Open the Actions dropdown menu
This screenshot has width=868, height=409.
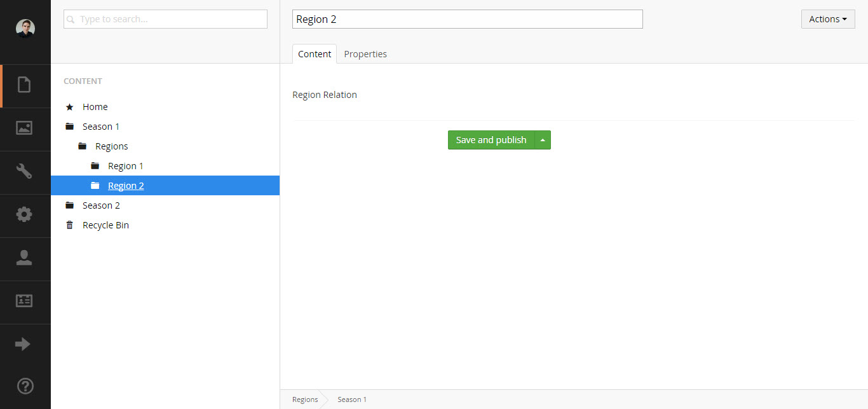[x=827, y=19]
